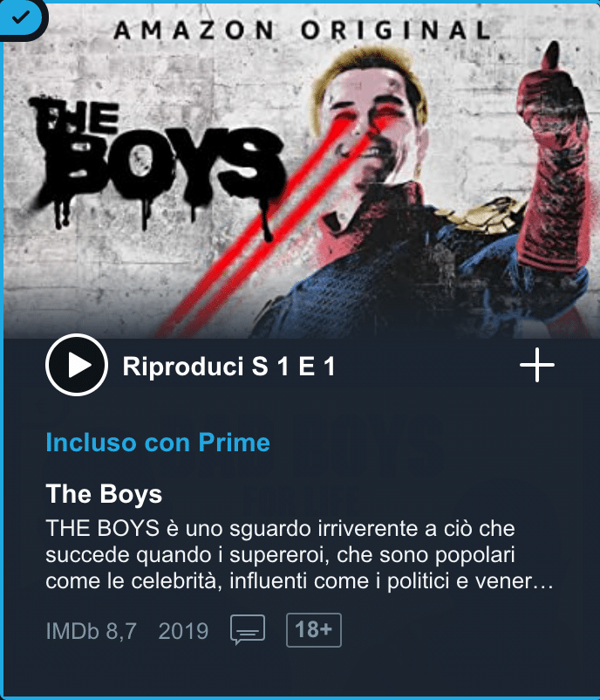Open The Boys title heading
The width and height of the screenshot is (600, 700).
(104, 494)
